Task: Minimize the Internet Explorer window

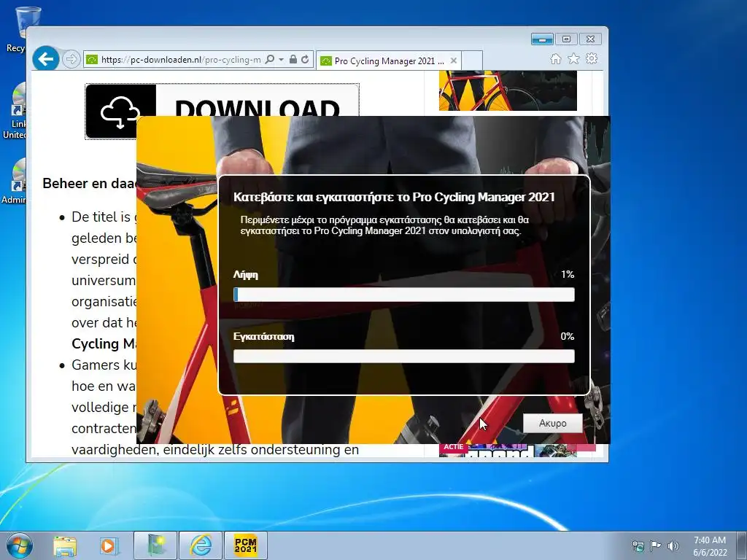Action: click(x=542, y=39)
